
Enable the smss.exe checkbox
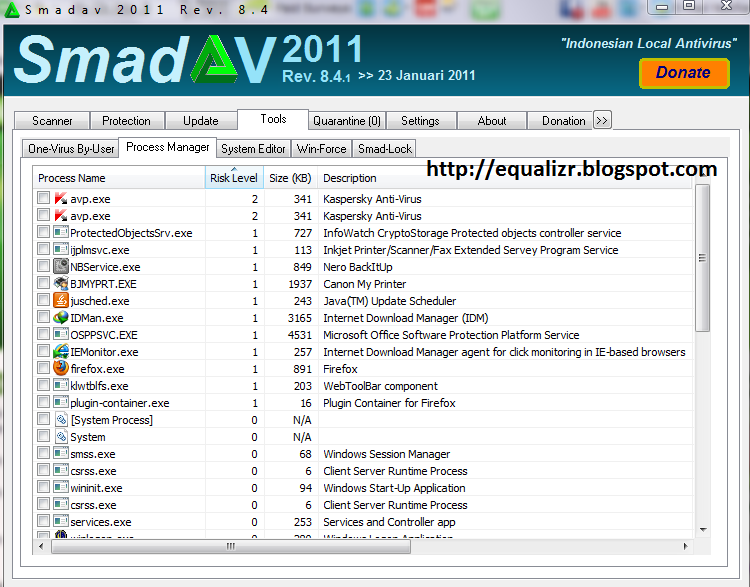[x=44, y=453]
